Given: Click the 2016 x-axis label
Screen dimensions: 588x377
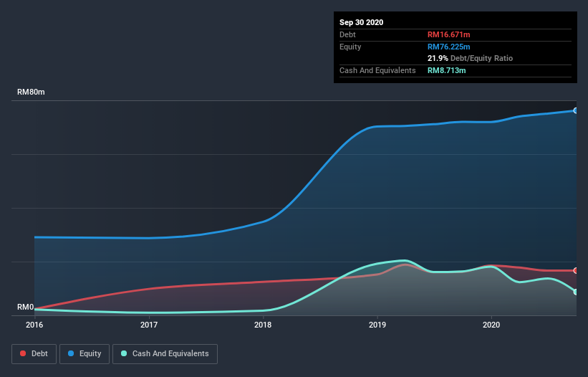Looking at the screenshot, I should (34, 325).
